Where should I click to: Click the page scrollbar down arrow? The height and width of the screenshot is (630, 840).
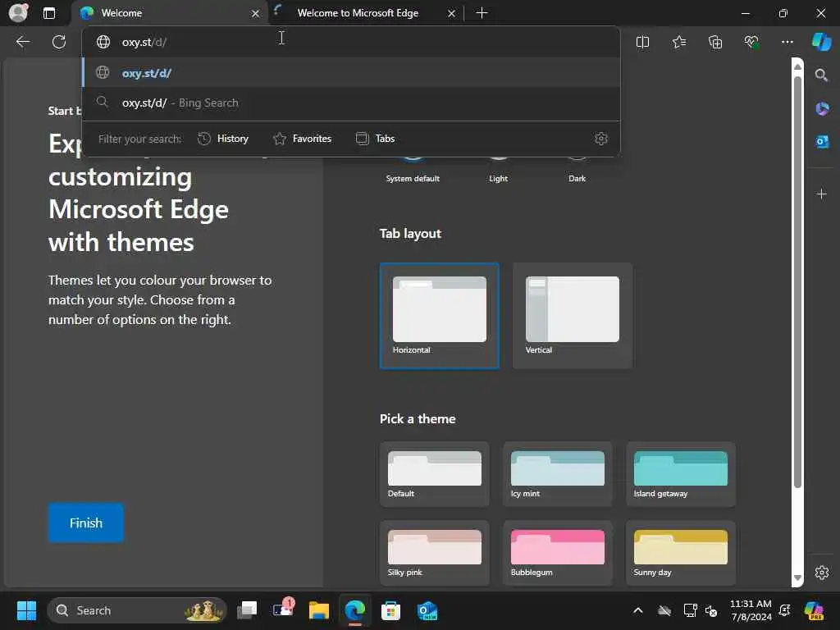coord(797,578)
